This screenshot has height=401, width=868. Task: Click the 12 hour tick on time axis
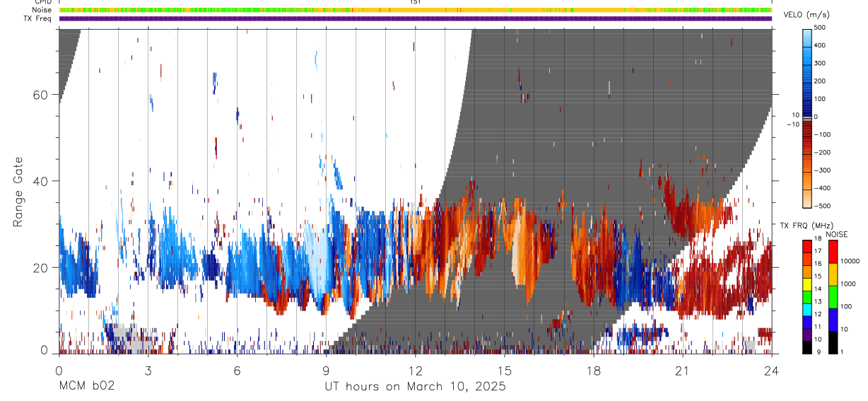415,370
